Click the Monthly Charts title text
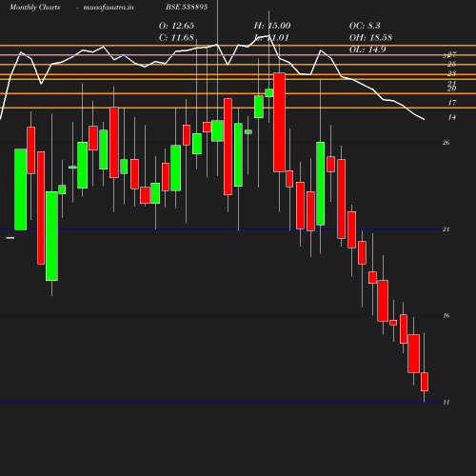476x476 pixels. pos(35,8)
